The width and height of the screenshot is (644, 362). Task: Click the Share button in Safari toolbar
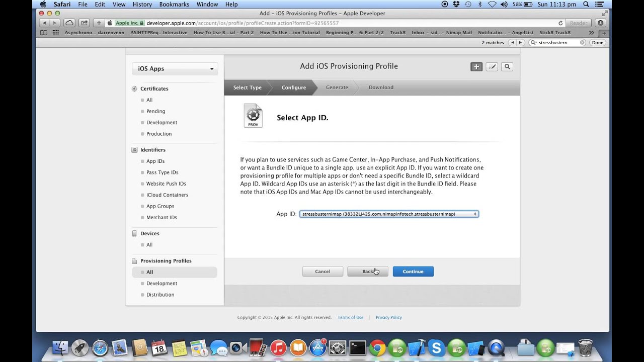[84, 23]
